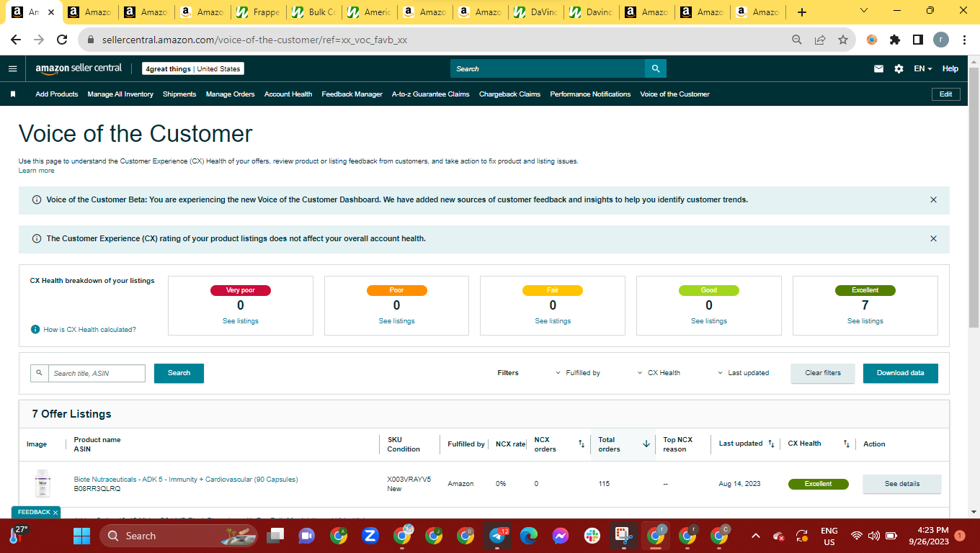Sort listings by the CX Health column arrows
Image resolution: width=980 pixels, height=553 pixels.
pos(847,444)
